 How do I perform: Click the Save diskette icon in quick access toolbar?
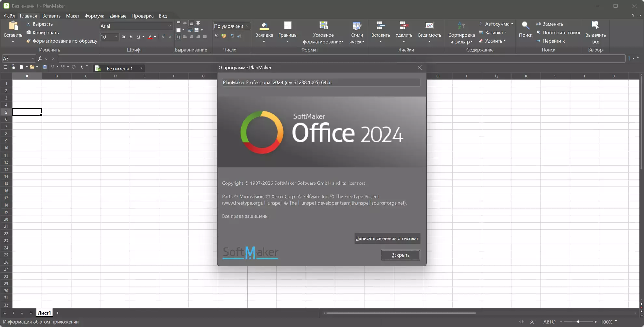(x=44, y=67)
